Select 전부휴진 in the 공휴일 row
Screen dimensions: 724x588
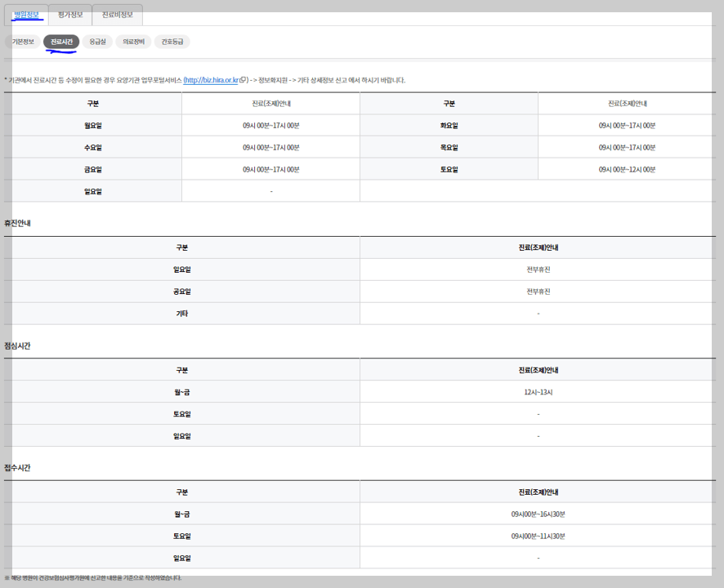coord(539,292)
